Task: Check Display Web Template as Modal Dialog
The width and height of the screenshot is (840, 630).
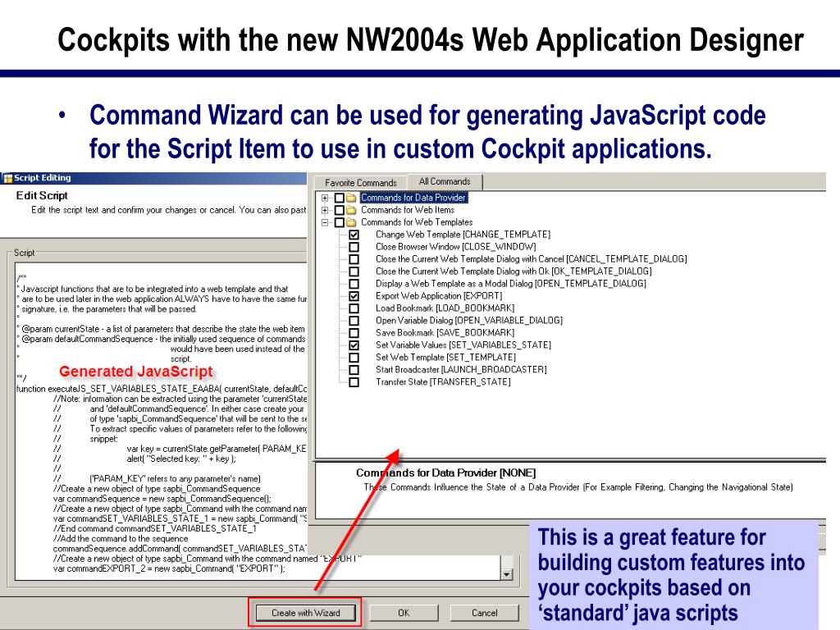Action: [x=354, y=284]
